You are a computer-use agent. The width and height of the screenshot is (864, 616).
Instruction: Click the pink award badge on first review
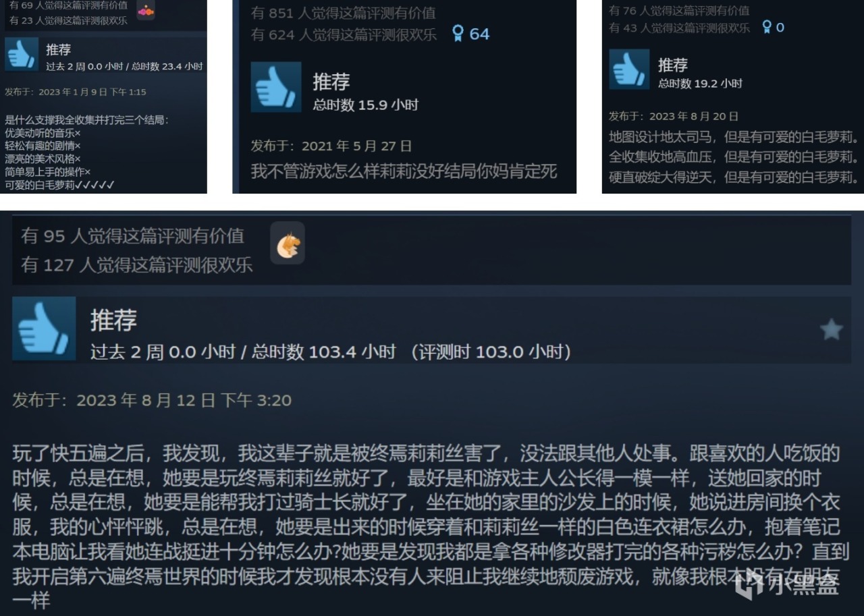[146, 10]
